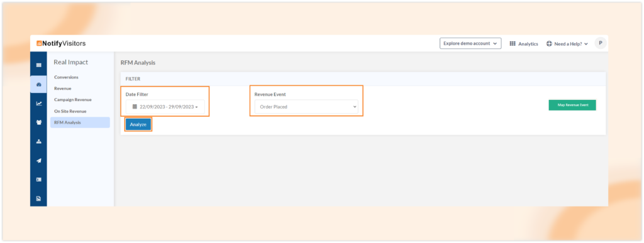This screenshot has height=243, width=644.
Task: Select the speedometer Real Impact sidebar icon
Action: click(x=38, y=84)
